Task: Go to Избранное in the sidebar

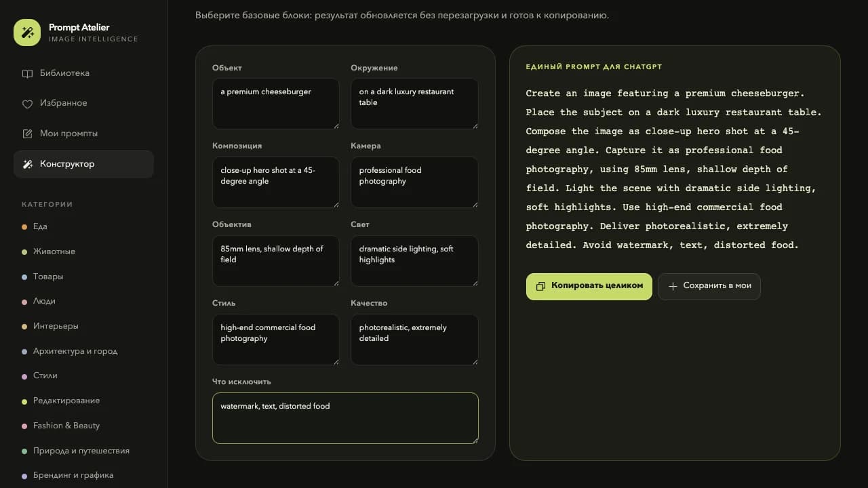Action: pos(83,104)
